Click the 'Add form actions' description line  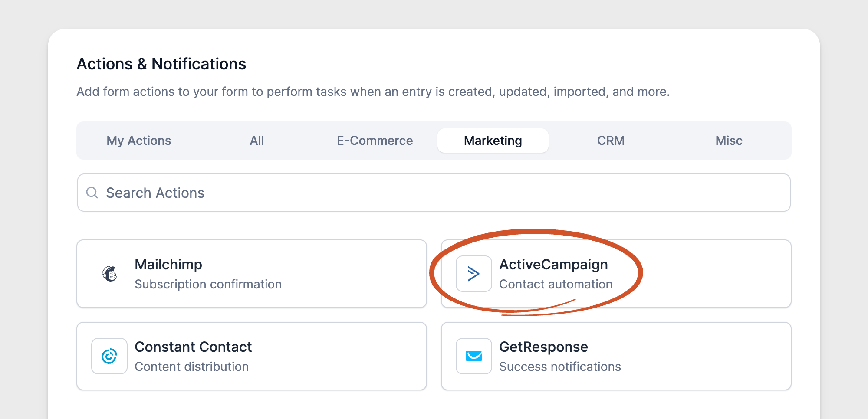373,92
